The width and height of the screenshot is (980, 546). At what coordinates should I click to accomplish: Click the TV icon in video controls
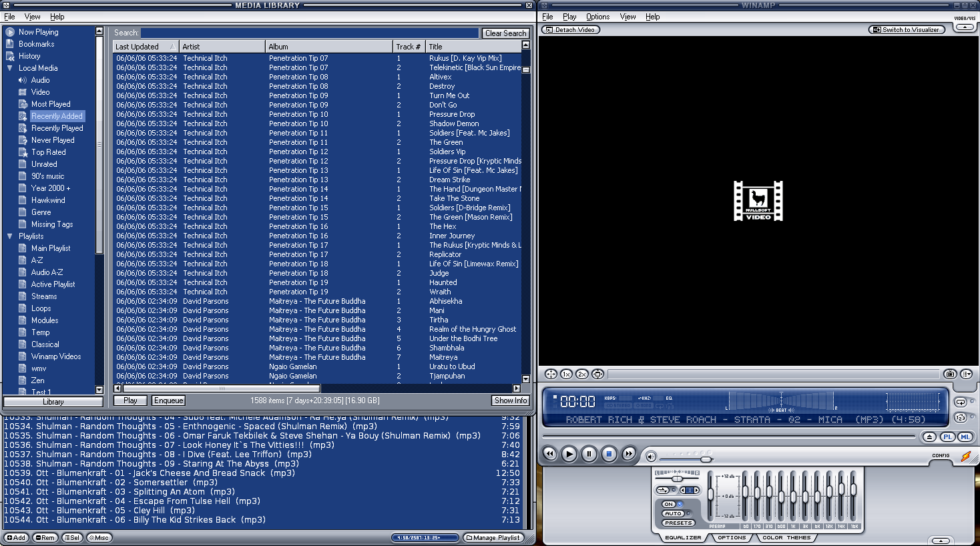(x=950, y=374)
